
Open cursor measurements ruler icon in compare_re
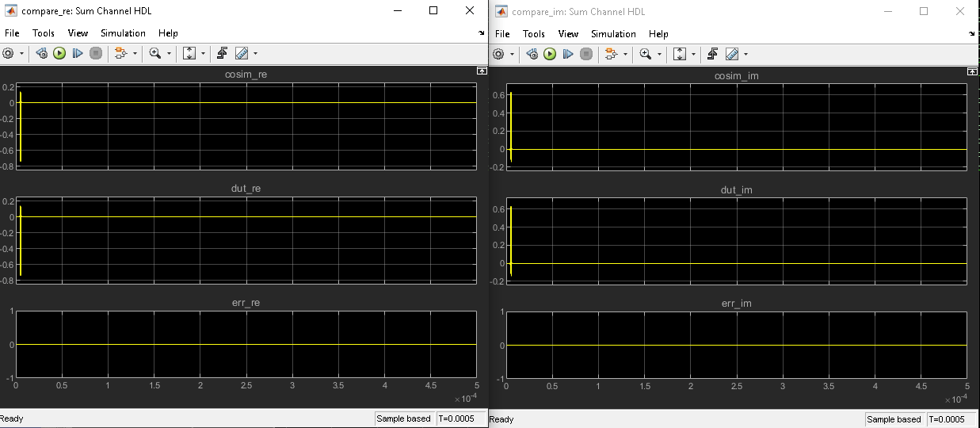(x=242, y=53)
